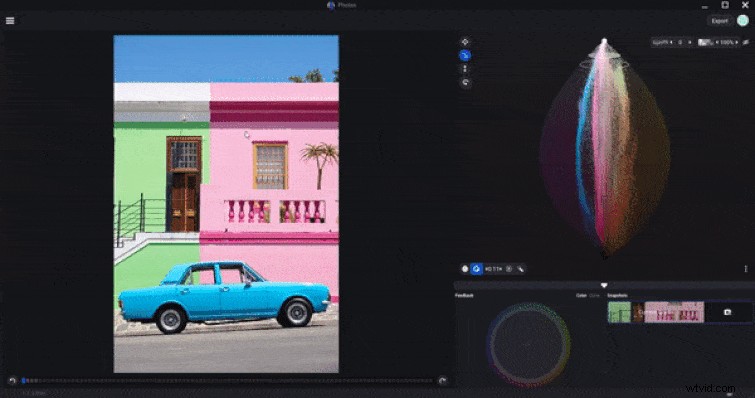The width and height of the screenshot is (755, 398).
Task: Select the blue highlighted color tool button
Action: tap(476, 269)
